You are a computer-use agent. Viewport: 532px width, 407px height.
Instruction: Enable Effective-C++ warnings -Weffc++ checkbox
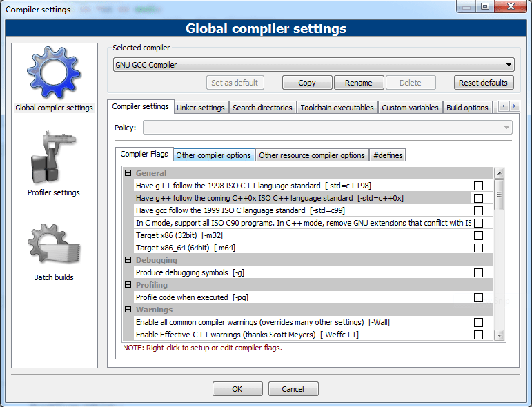478,335
